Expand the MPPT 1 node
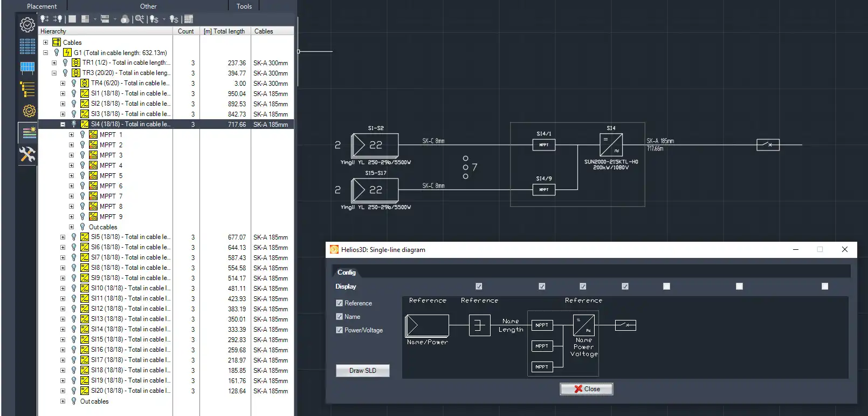The height and width of the screenshot is (416, 868). point(71,134)
